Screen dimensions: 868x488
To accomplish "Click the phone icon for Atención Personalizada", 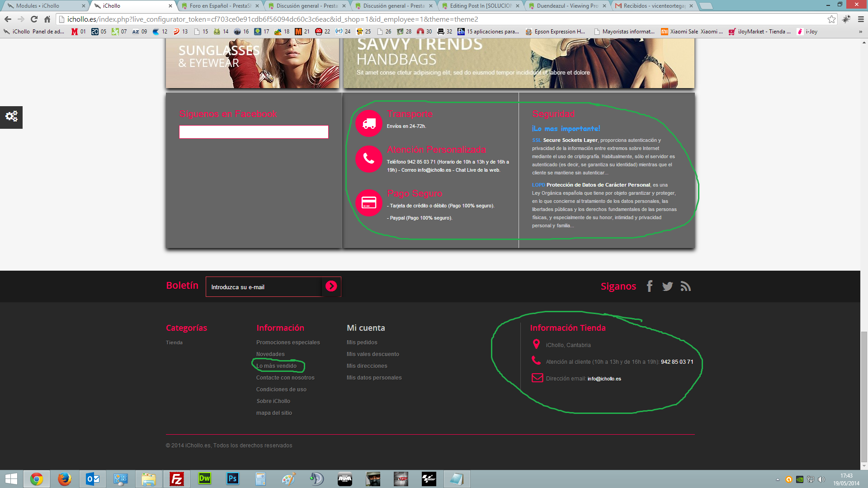I will (369, 159).
